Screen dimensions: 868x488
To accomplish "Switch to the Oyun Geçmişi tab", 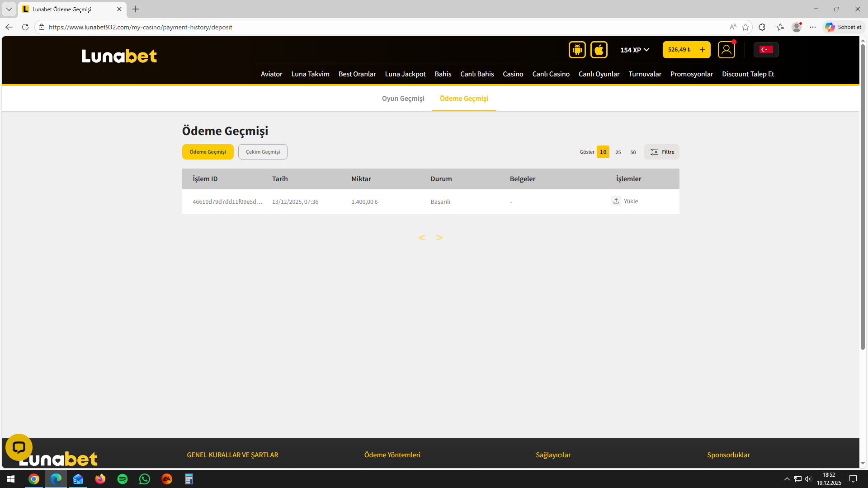I will 403,99.
